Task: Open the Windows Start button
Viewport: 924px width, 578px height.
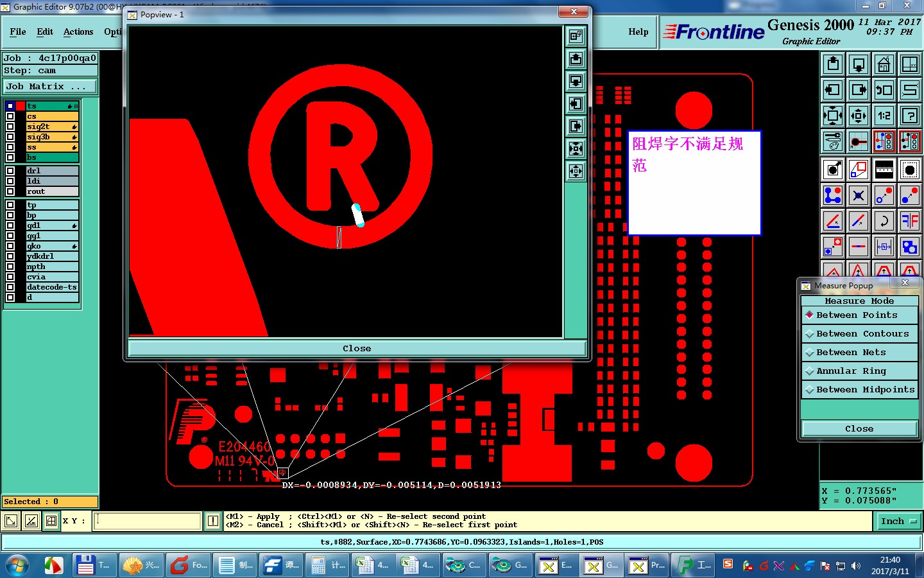Action: click(x=17, y=566)
